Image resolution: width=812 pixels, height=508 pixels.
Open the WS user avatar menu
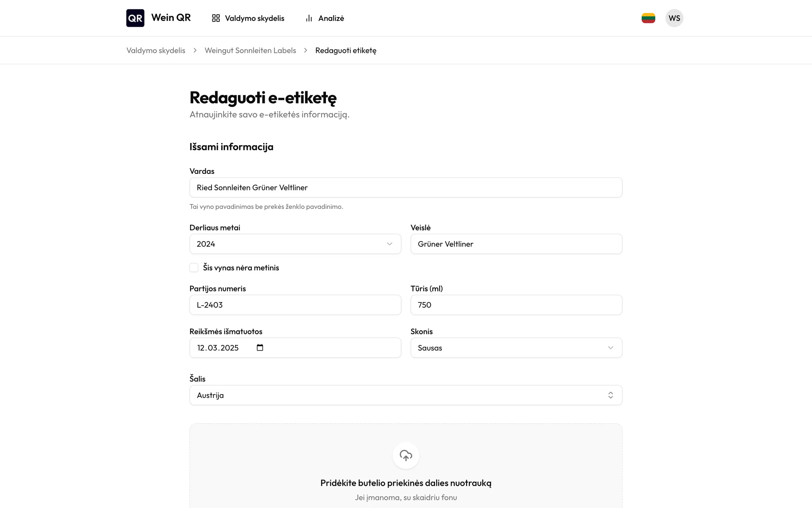[674, 18]
